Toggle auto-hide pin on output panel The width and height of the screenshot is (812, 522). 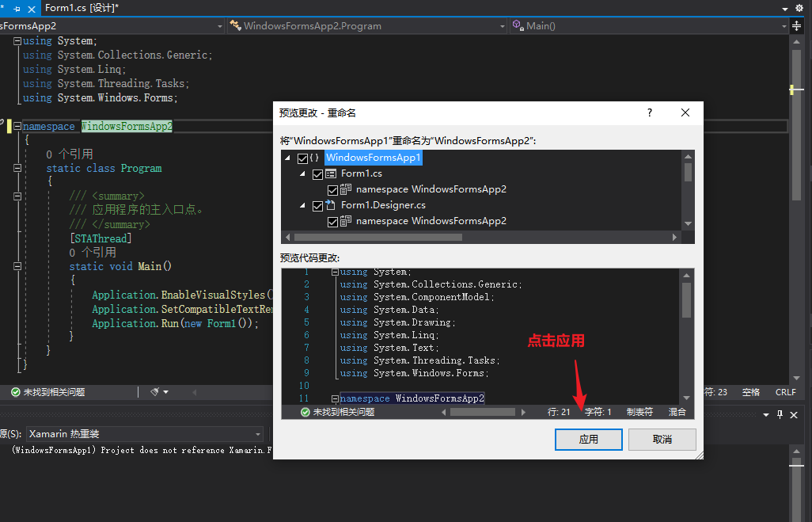pos(780,414)
